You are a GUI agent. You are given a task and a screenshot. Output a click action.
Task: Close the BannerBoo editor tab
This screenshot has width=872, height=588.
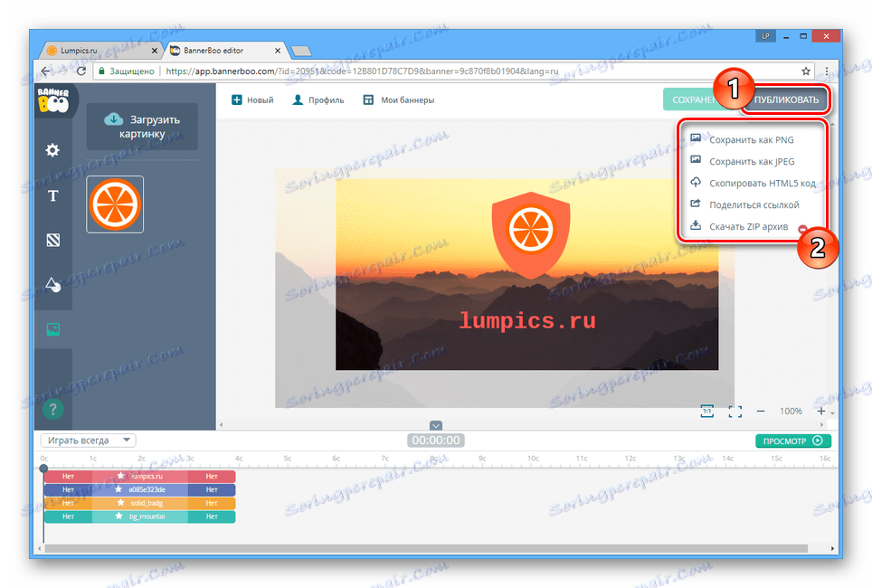pos(278,51)
